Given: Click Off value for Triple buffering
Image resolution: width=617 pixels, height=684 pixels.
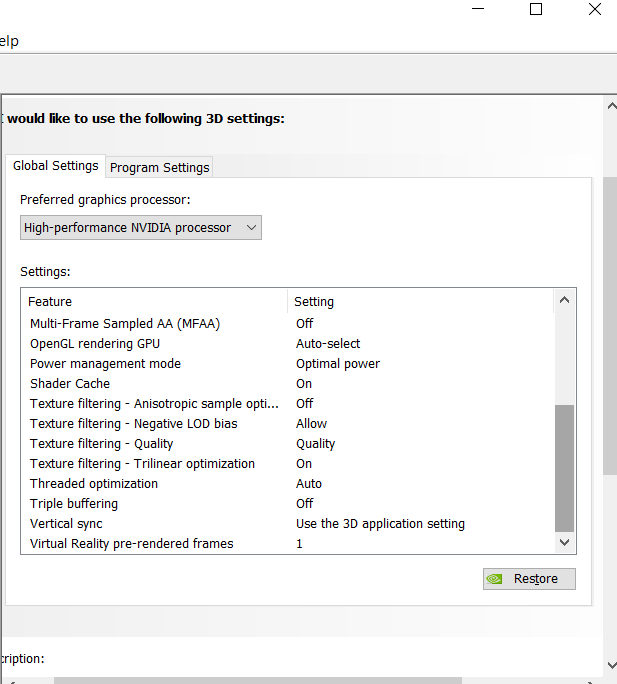Looking at the screenshot, I should click(x=304, y=504).
